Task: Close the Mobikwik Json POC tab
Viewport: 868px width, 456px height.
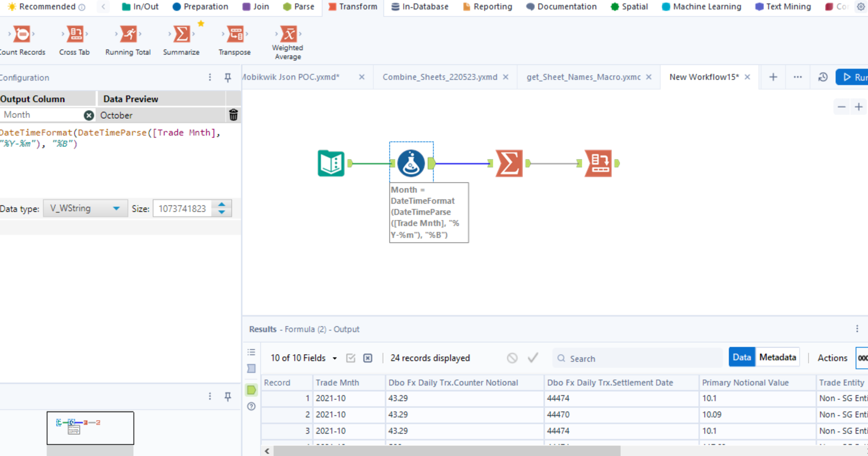Action: (x=362, y=77)
